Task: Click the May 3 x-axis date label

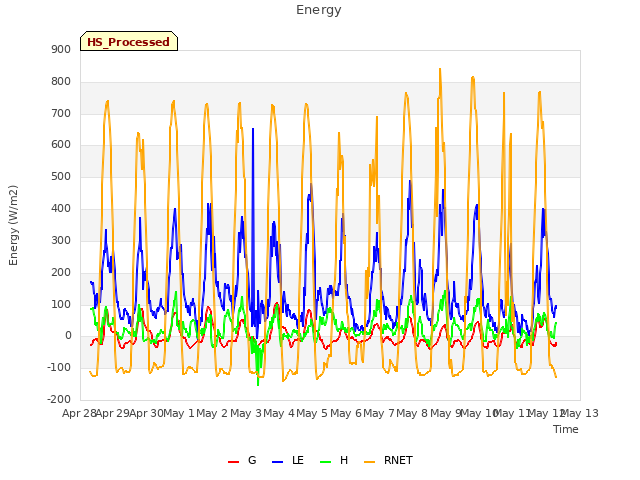Action: tap(246, 413)
